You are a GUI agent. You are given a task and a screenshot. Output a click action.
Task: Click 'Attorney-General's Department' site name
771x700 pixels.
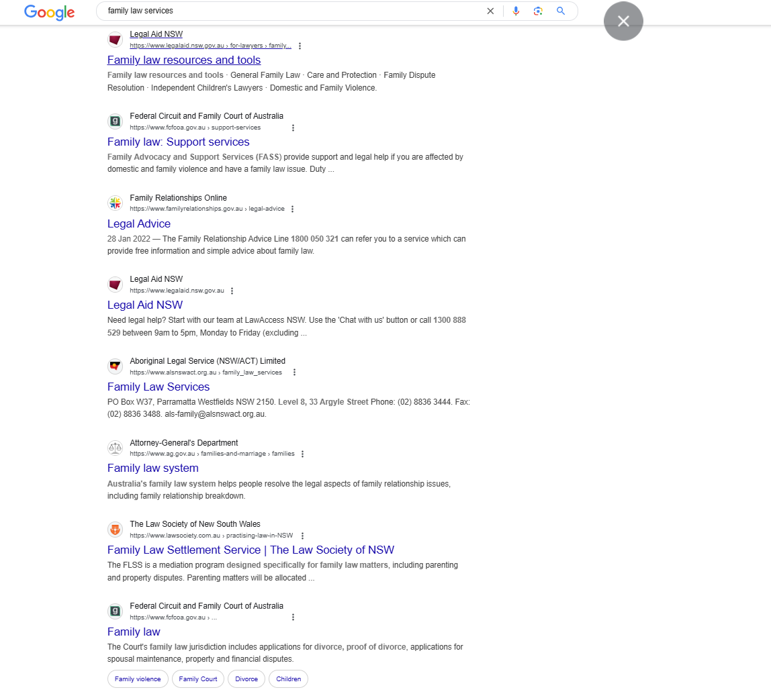tap(184, 442)
